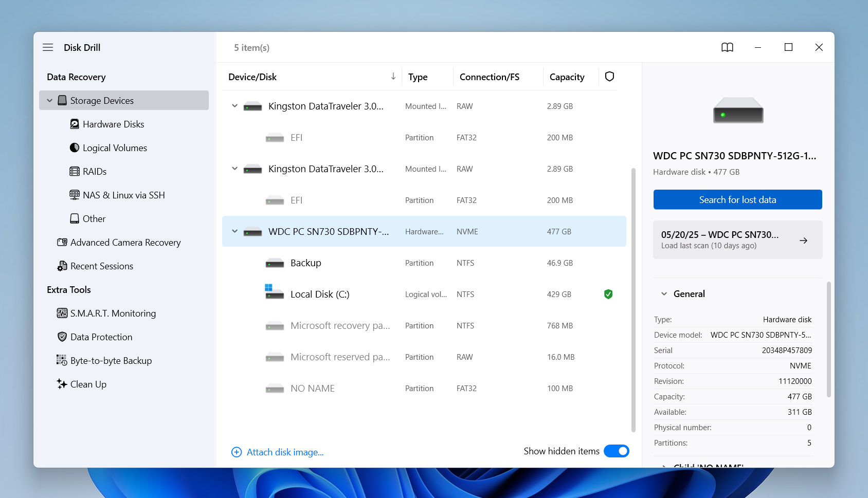Click the Byte-to-byte Backup icon

(62, 360)
